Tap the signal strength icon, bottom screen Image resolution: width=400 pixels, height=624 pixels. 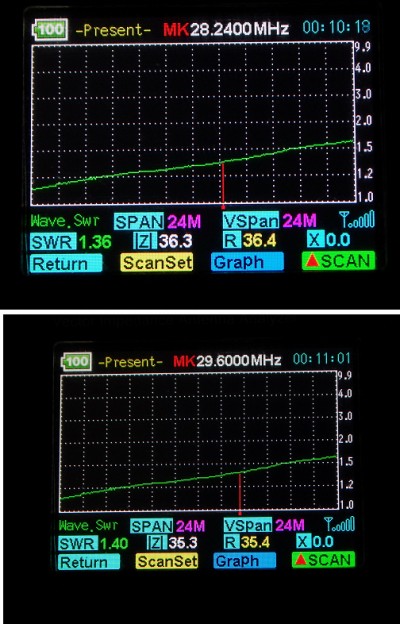[x=340, y=524]
